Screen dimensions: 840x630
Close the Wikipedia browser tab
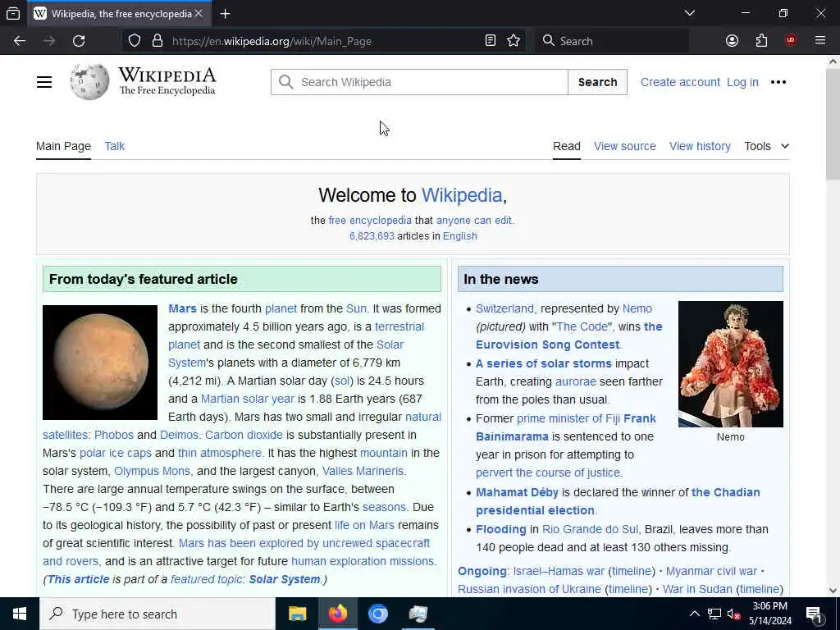[199, 13]
